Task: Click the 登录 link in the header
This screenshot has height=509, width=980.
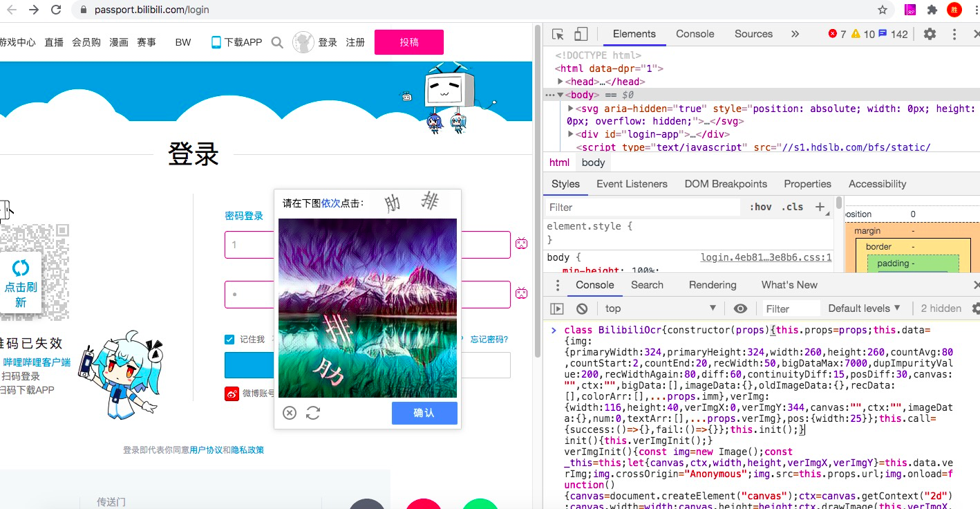Action: click(x=328, y=42)
